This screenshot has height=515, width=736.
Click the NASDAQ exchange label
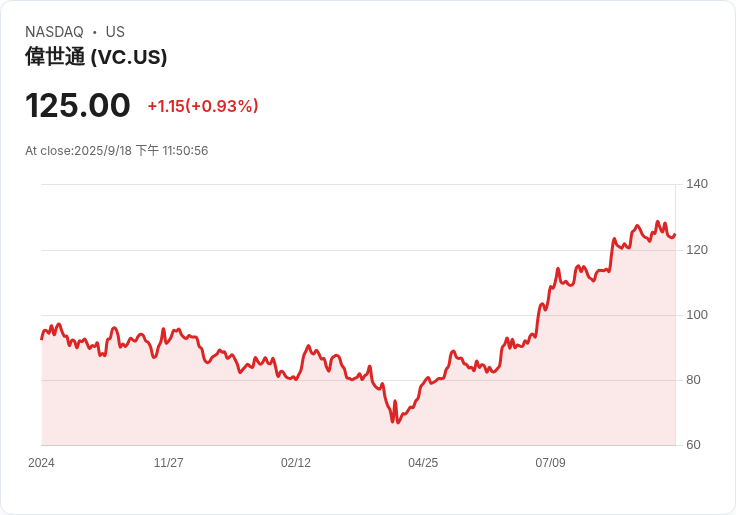point(54,32)
